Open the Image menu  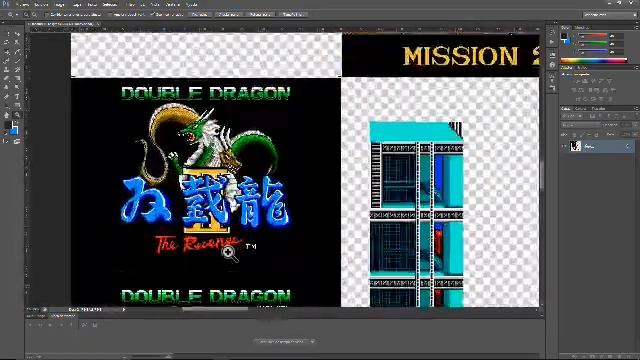(60, 4)
